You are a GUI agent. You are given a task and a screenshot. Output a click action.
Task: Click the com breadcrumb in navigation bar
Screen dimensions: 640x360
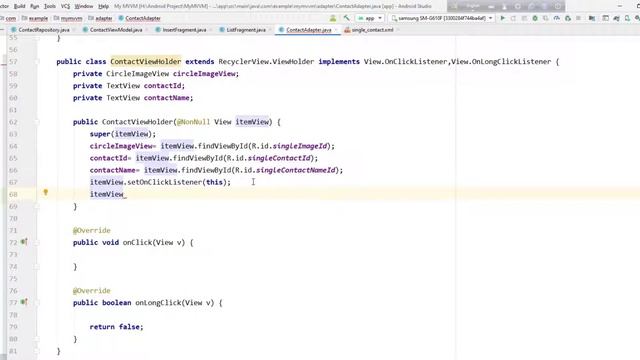11,18
